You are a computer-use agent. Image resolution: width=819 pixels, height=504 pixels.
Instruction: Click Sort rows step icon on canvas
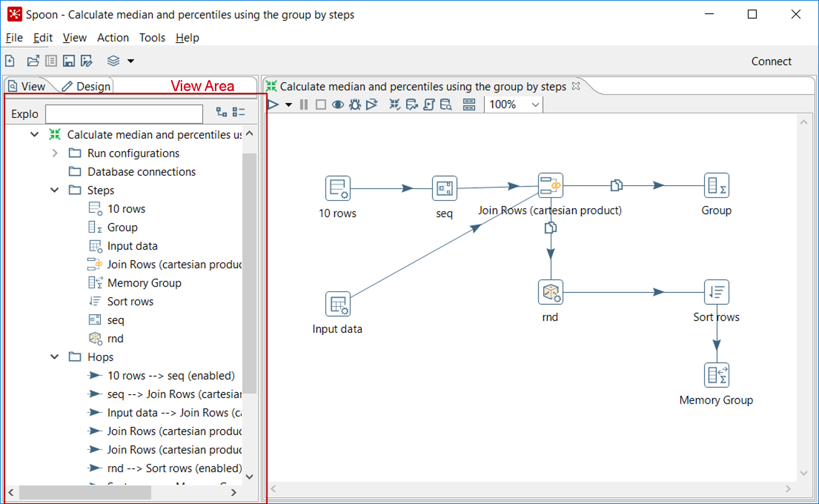click(x=717, y=292)
